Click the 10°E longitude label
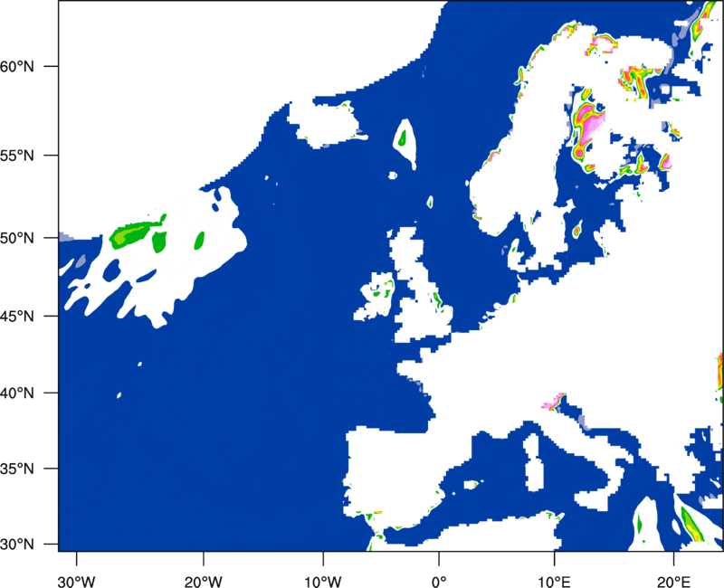724x588 pixels. [x=554, y=582]
